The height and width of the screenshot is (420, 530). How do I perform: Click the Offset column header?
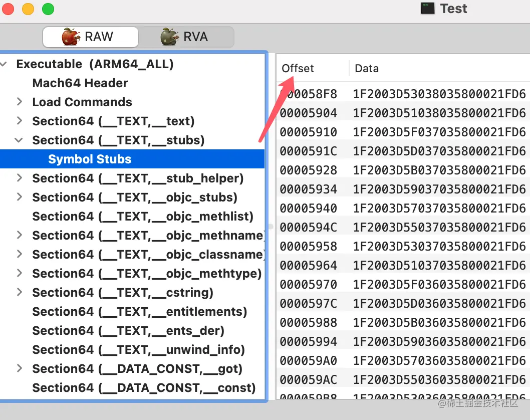click(298, 68)
